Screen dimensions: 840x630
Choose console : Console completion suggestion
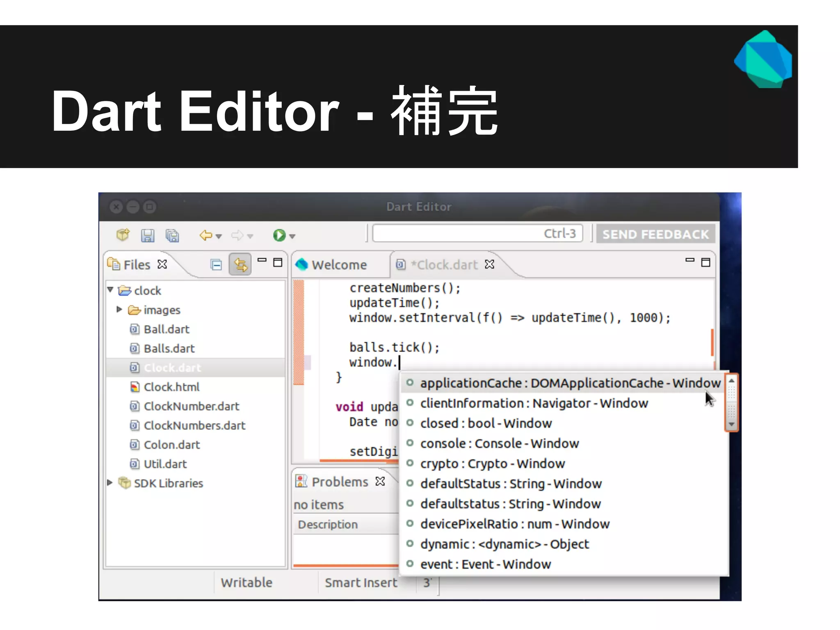point(562,443)
